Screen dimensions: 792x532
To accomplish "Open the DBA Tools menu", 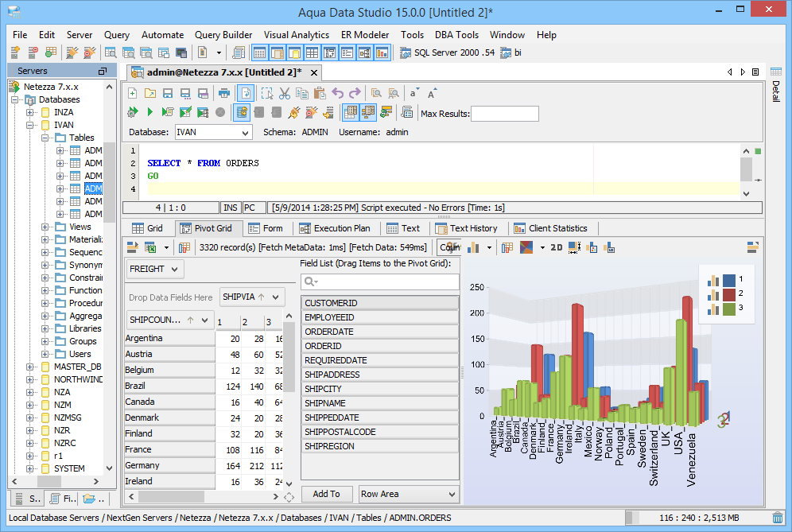I will click(x=456, y=35).
